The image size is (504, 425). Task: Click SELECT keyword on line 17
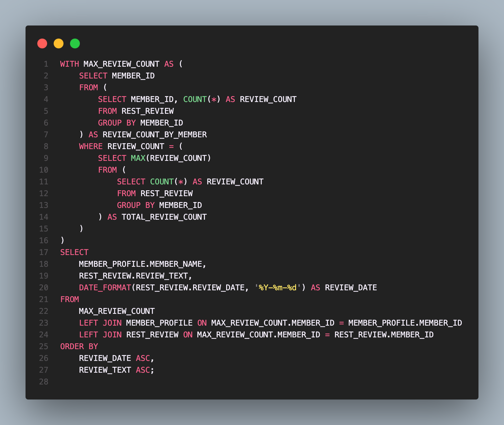pyautogui.click(x=74, y=252)
